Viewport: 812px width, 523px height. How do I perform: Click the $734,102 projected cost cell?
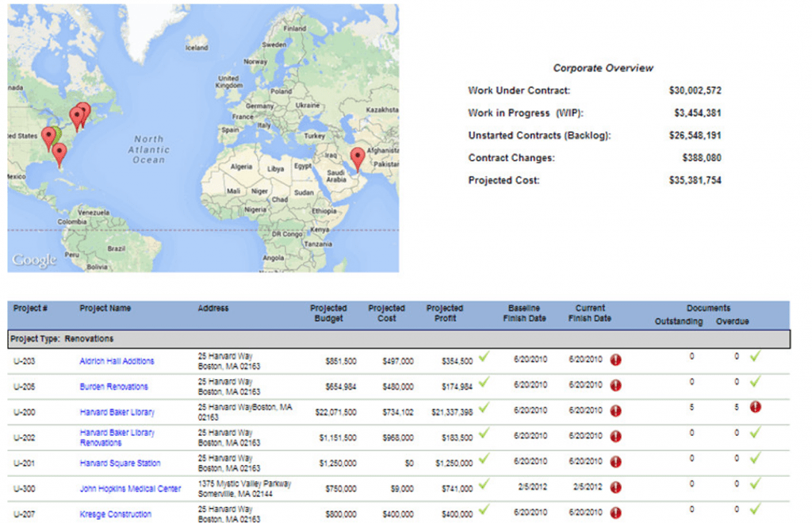pos(398,412)
